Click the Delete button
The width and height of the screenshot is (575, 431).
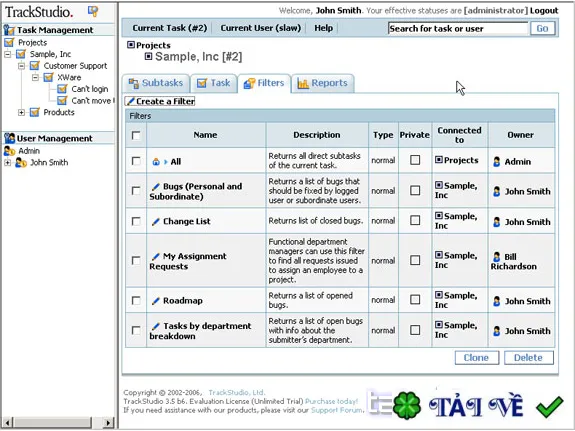(x=529, y=358)
